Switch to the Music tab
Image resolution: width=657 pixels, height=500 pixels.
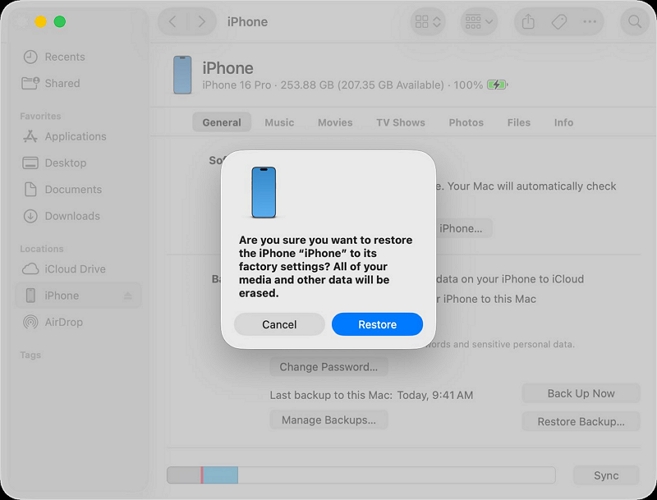coord(279,122)
